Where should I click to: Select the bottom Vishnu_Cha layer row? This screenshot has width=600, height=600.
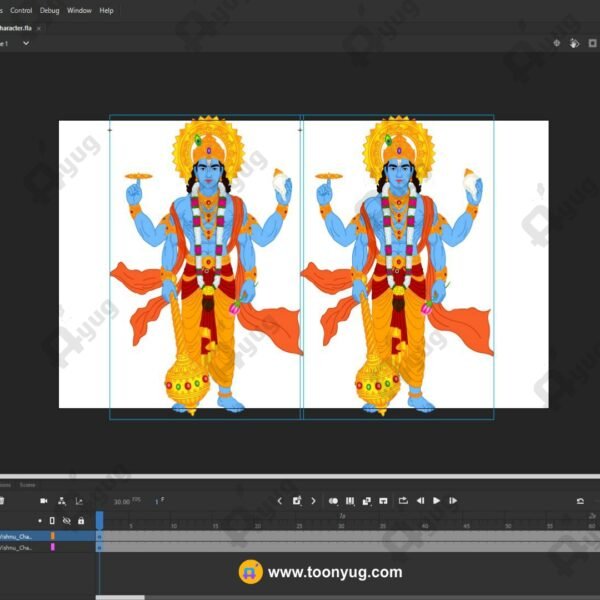pos(47,548)
